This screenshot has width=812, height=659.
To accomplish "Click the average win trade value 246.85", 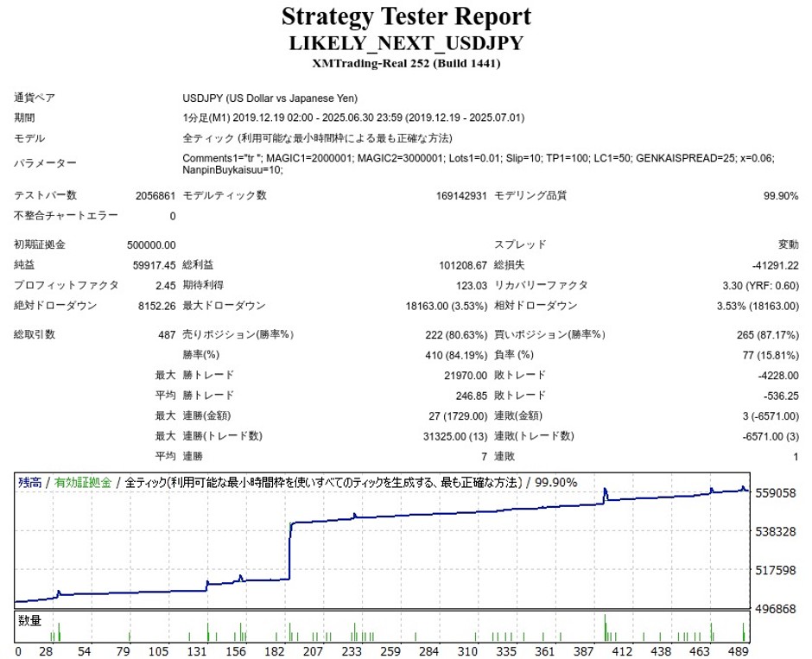I will [472, 396].
